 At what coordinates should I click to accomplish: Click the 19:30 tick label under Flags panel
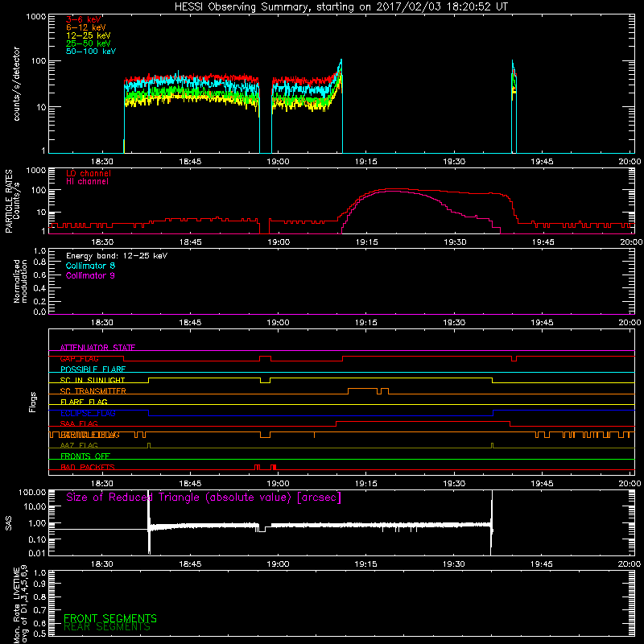point(454,484)
